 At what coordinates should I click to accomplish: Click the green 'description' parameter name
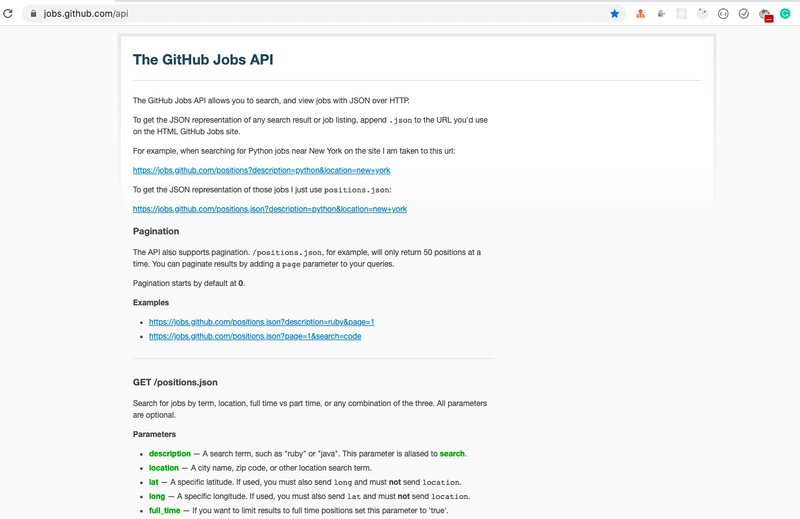169,454
